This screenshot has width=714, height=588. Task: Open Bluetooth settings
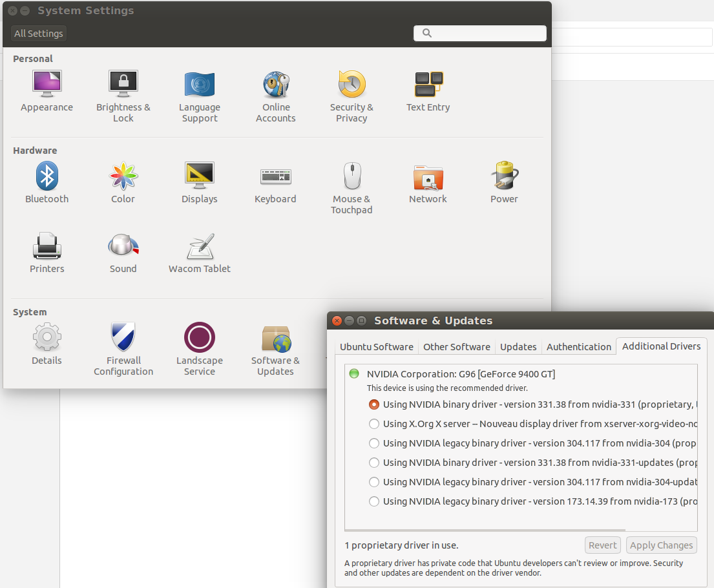click(x=47, y=183)
